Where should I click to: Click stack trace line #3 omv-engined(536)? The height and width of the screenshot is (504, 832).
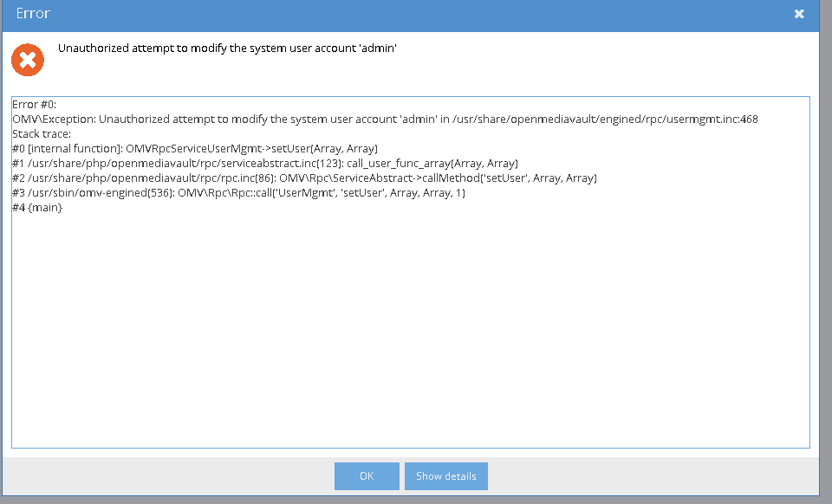click(239, 193)
